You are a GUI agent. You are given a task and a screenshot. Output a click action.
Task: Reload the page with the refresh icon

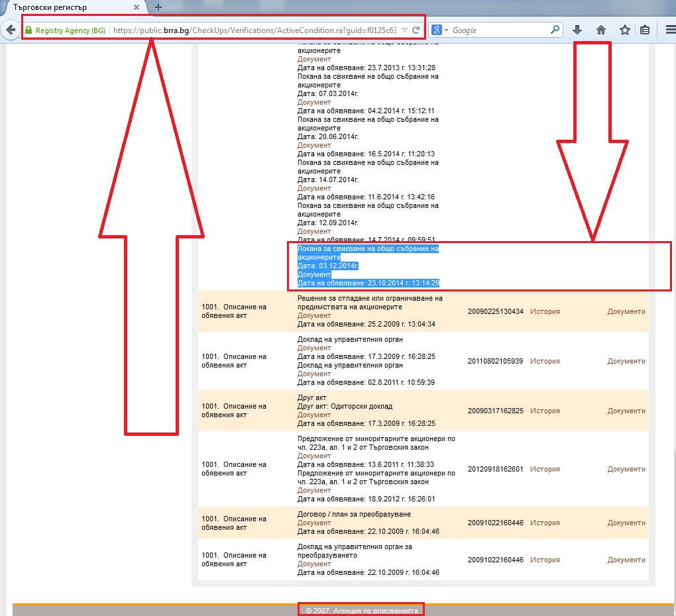click(416, 30)
